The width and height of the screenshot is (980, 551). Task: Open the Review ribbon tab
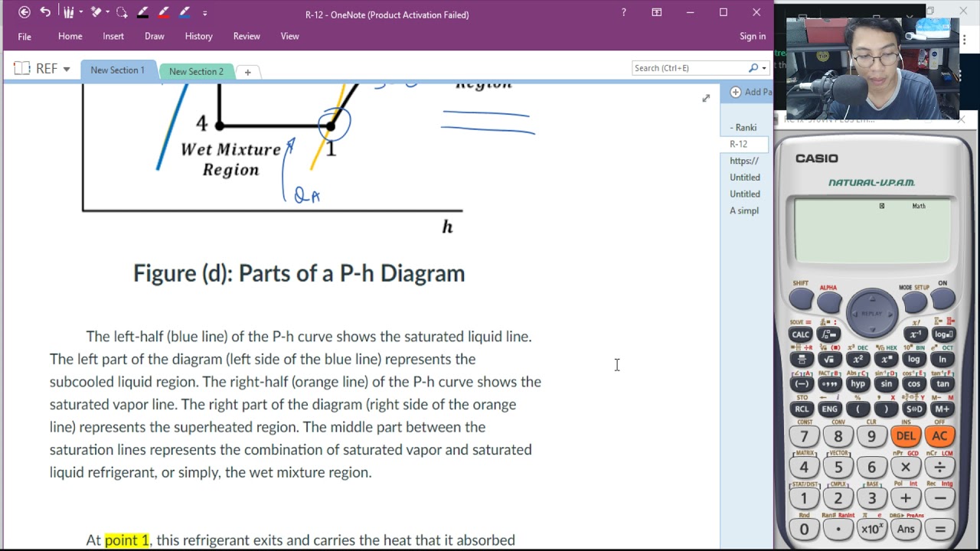tap(247, 36)
